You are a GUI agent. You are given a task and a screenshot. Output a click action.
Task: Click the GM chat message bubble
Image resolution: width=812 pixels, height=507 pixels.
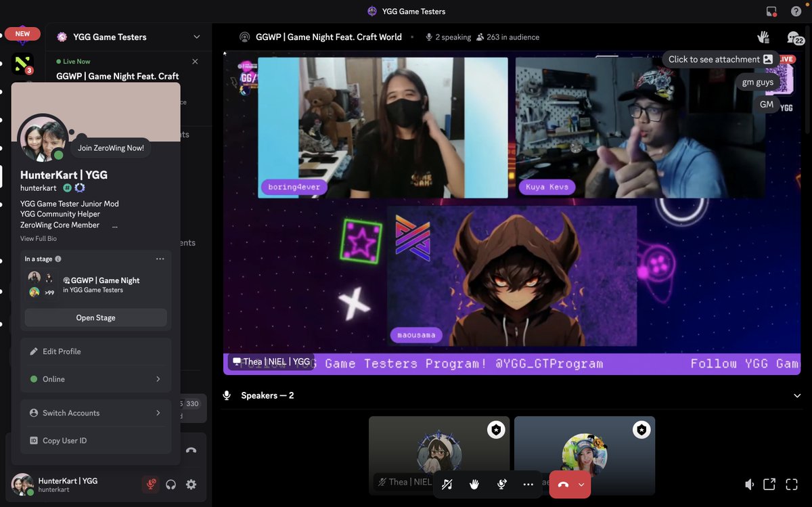point(767,104)
